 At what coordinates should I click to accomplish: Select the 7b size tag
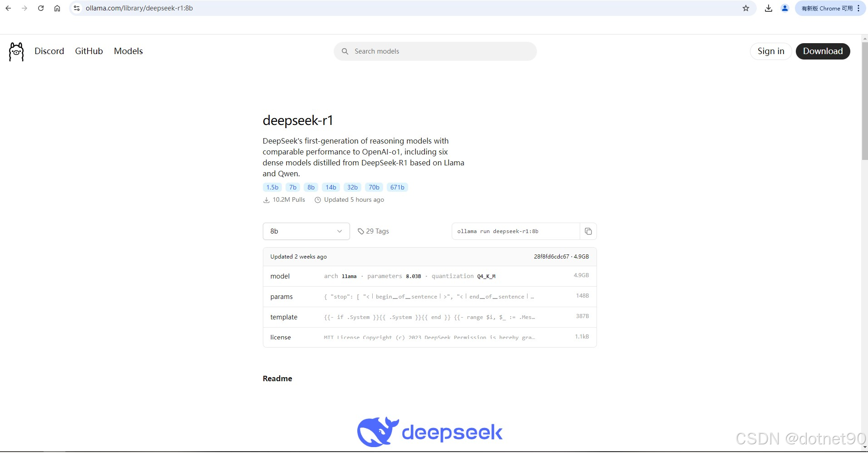pos(293,187)
